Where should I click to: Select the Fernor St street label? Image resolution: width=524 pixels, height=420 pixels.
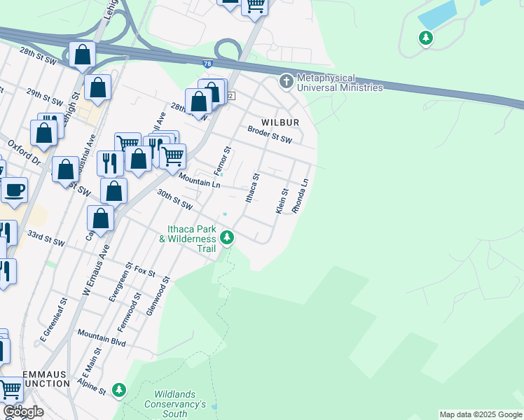pyautogui.click(x=223, y=161)
